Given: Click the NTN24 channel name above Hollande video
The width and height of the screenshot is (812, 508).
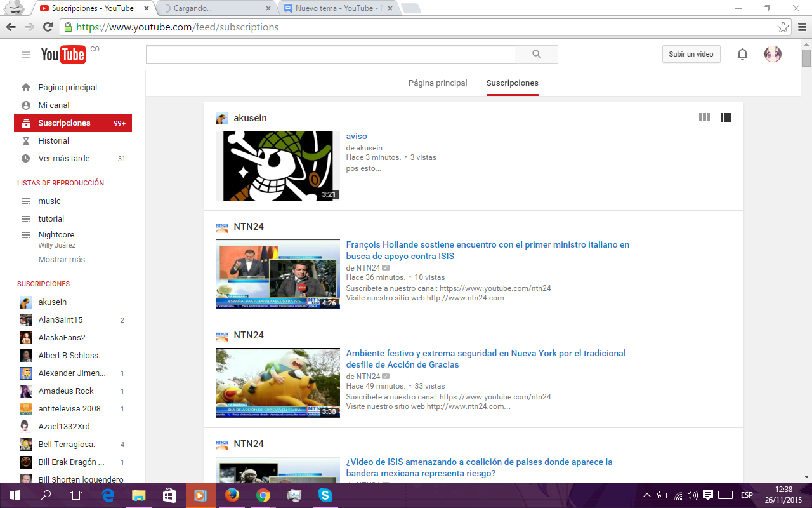Looking at the screenshot, I should pos(249,227).
